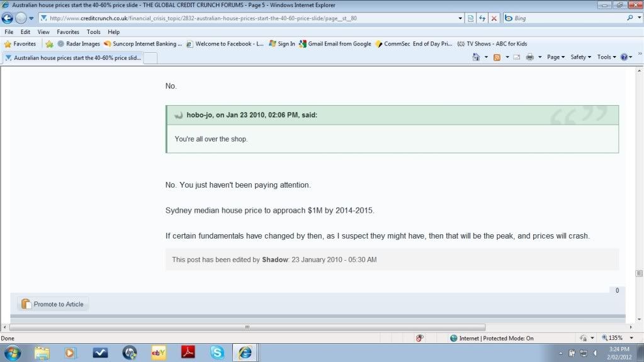Open Skype from the taskbar

coord(217,353)
